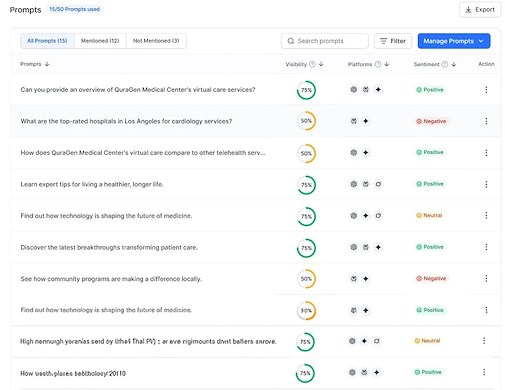Click sparkle platform icon in the 'Can you provide an overview' row
Viewport: 505px width, 390px height.
pos(378,89)
